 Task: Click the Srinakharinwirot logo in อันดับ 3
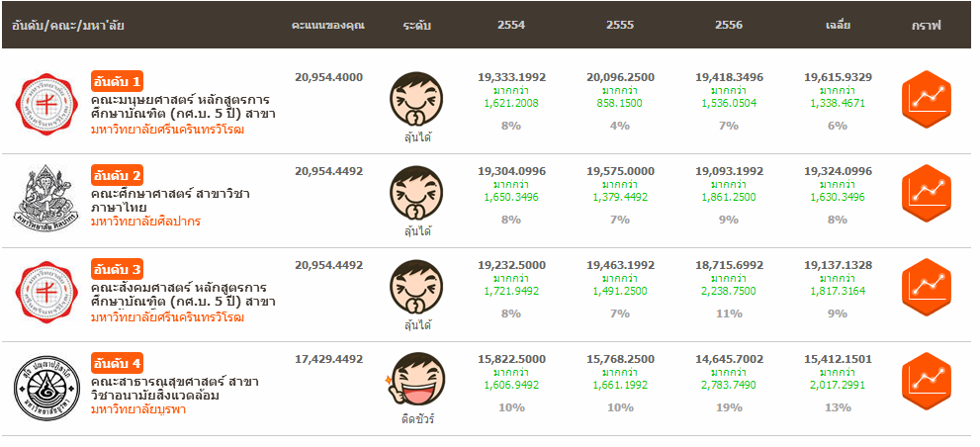47,294
